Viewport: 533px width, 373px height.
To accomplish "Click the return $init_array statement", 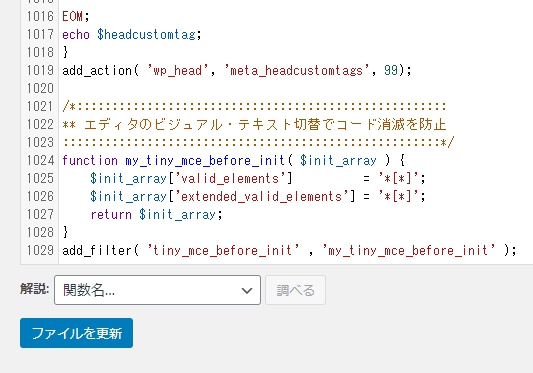I will coord(156,215).
